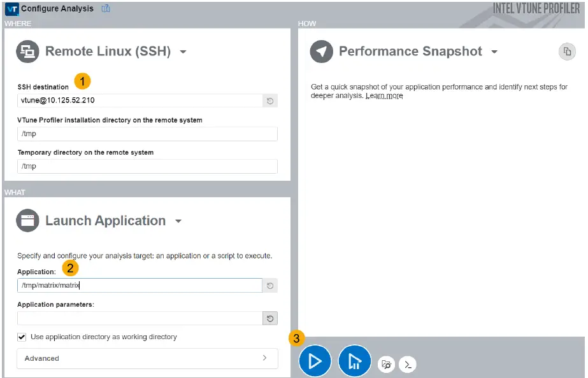Screen dimensions: 588x378
Task: Open the Launch Application target type dropdown
Action: [178, 221]
